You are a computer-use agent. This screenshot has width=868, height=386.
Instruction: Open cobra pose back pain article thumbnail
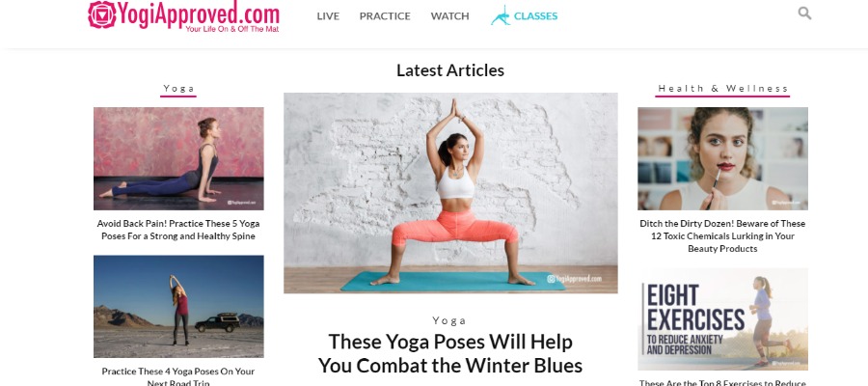click(x=178, y=158)
